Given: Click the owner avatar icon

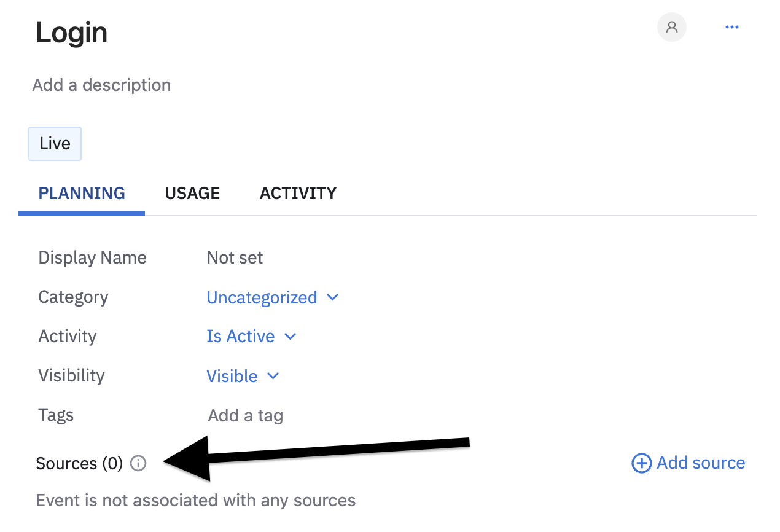Looking at the screenshot, I should (x=672, y=28).
